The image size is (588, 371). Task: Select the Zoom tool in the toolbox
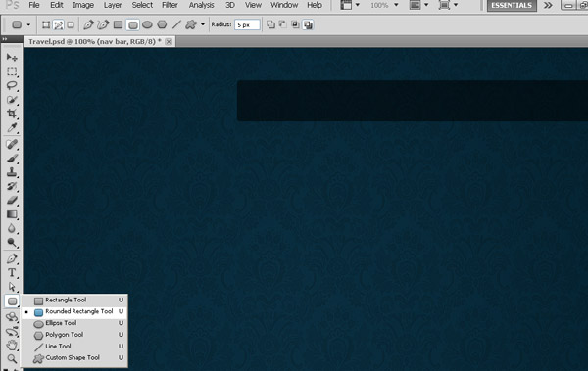tap(12, 359)
